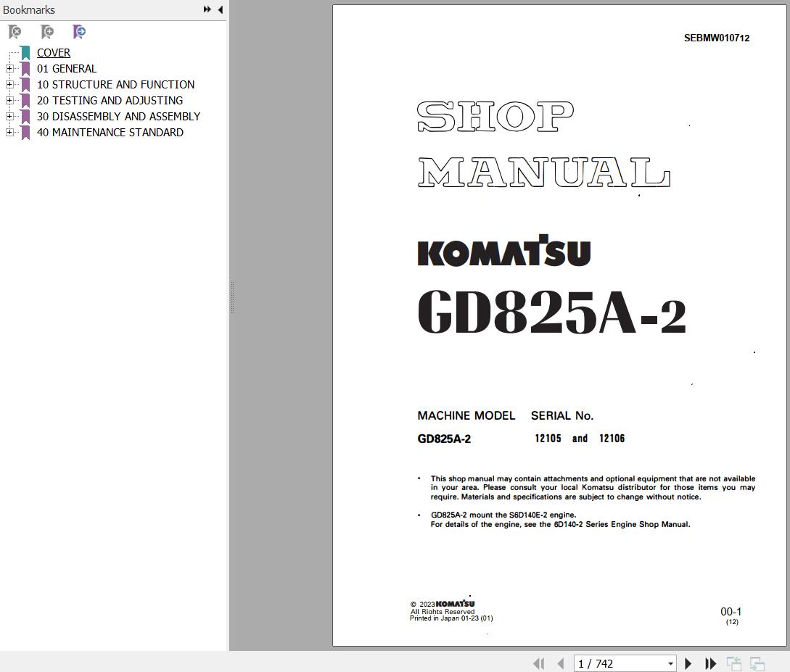Select the 01 GENERAL bookmark label

tap(67, 68)
